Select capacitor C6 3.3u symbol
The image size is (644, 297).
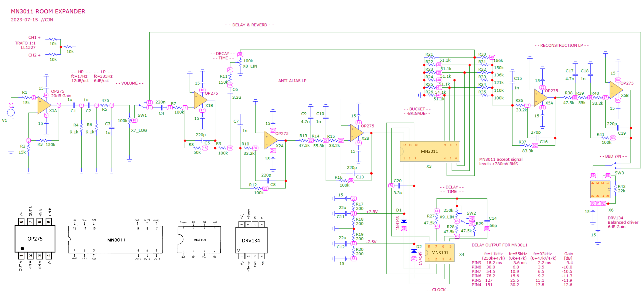point(230,93)
